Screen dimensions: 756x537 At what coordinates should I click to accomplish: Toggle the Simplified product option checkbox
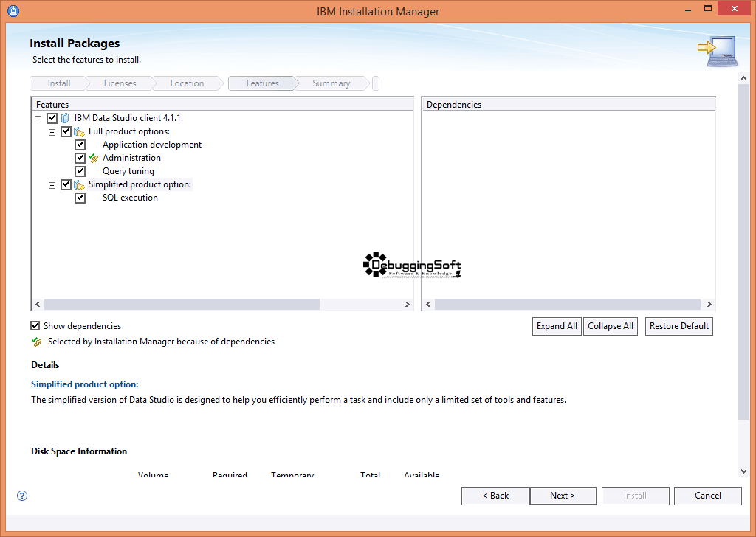pos(66,184)
